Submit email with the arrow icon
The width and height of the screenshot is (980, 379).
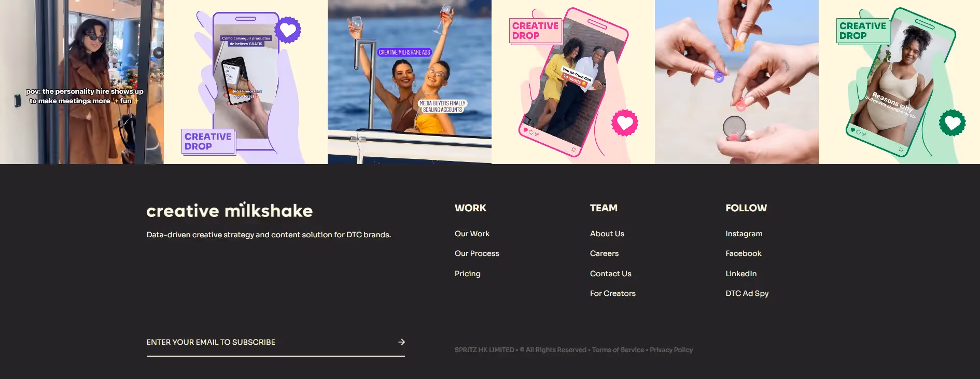tap(401, 342)
